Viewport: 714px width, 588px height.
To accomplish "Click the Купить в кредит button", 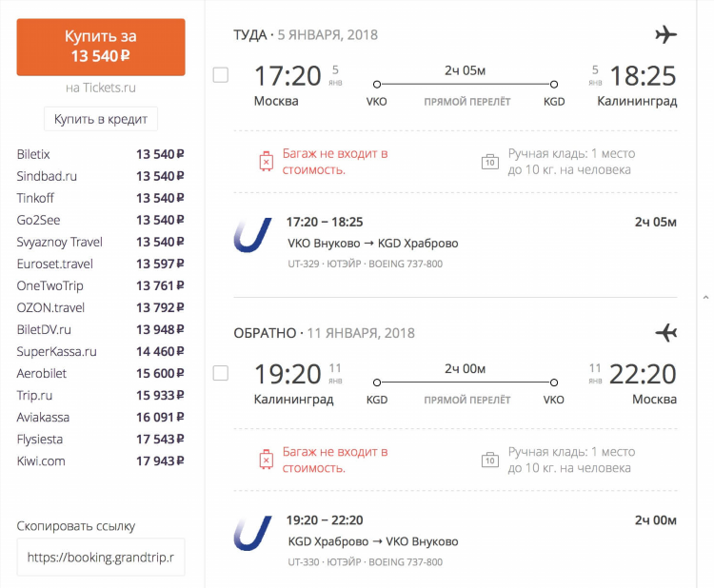I will pos(101,119).
